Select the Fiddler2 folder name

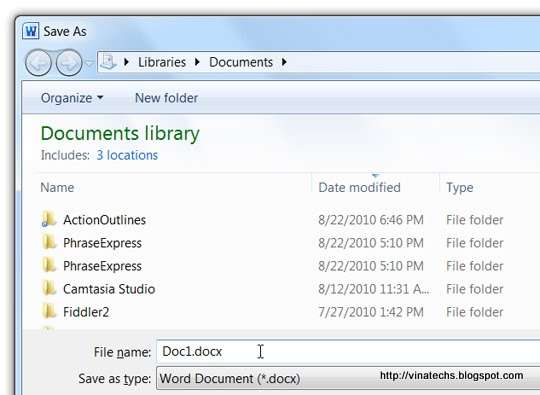click(86, 312)
